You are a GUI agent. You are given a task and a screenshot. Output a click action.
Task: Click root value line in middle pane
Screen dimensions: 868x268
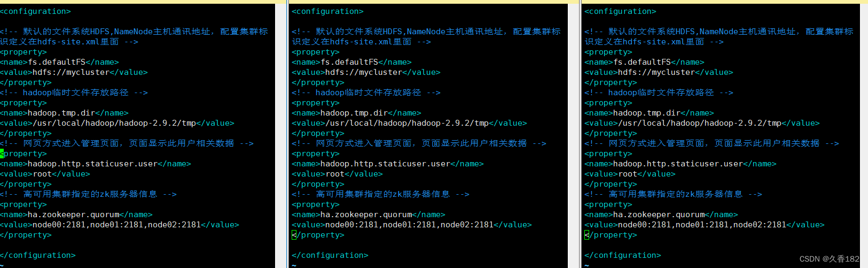[x=337, y=174]
